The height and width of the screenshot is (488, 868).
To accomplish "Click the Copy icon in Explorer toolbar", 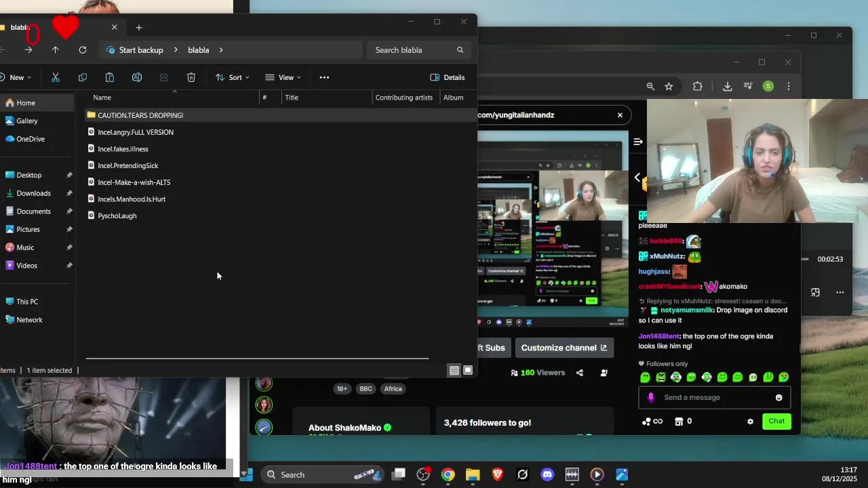I will 83,77.
